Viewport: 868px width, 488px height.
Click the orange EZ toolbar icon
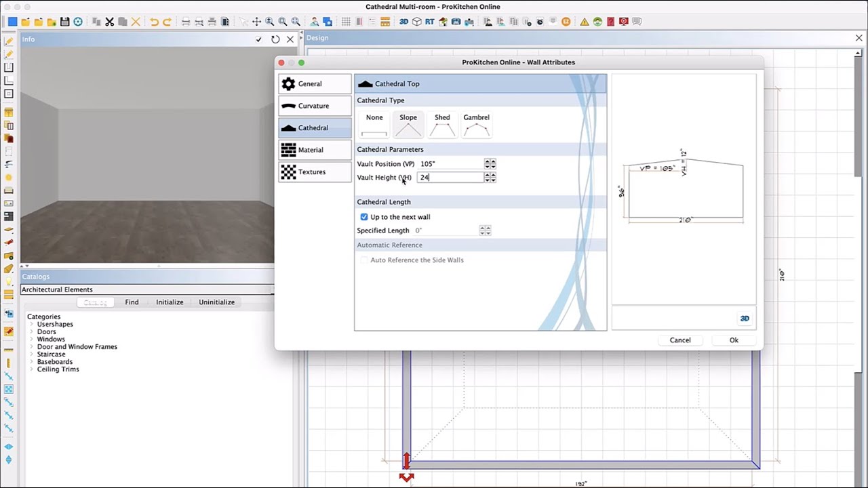(x=566, y=22)
